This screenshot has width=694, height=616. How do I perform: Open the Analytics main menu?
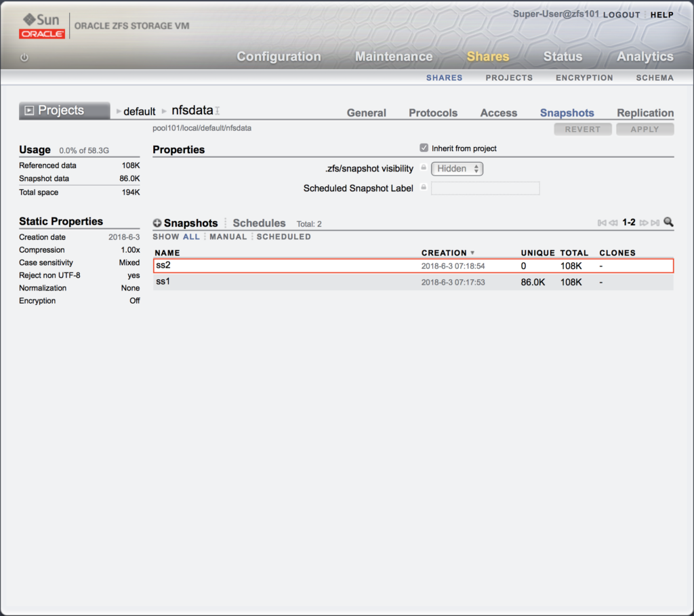[645, 57]
